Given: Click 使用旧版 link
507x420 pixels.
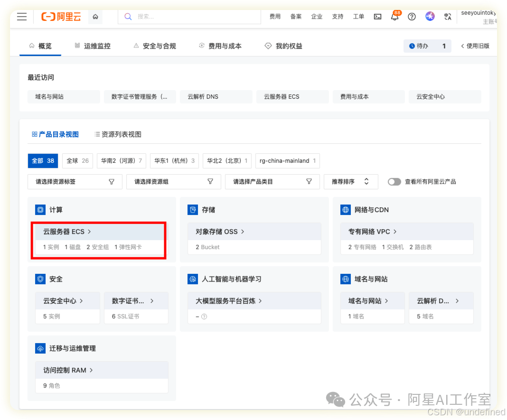Looking at the screenshot, I should click(475, 46).
